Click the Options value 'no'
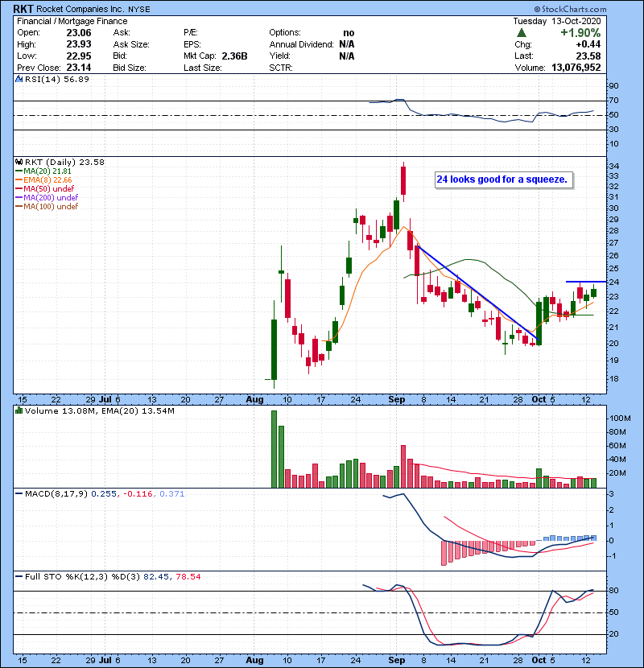Viewport: 644px width, 668px height. pos(349,33)
